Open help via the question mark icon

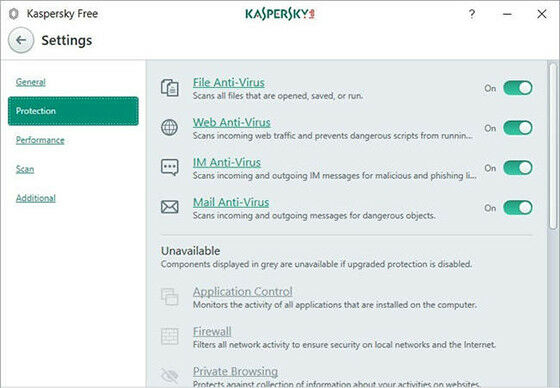[x=471, y=14]
